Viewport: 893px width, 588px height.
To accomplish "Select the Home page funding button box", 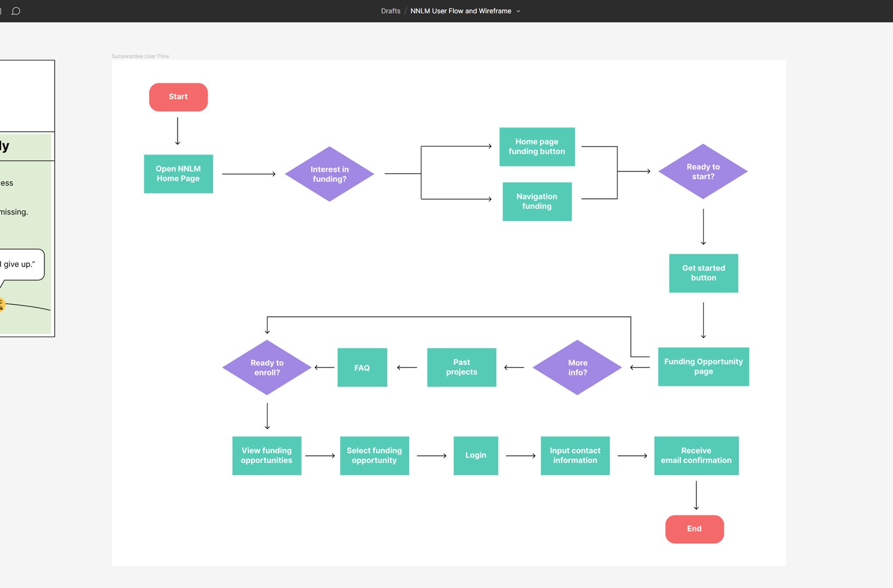I will (x=537, y=146).
